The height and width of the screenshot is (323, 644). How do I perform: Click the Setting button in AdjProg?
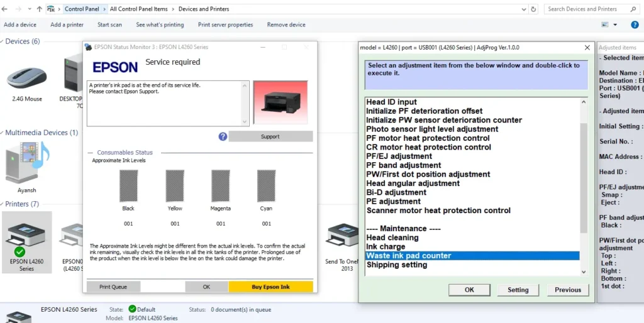518,290
